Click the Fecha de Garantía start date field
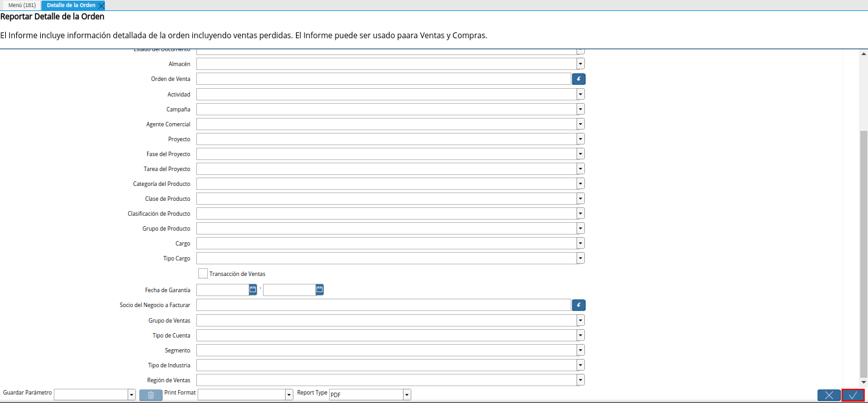Image resolution: width=868 pixels, height=403 pixels. pyautogui.click(x=223, y=290)
